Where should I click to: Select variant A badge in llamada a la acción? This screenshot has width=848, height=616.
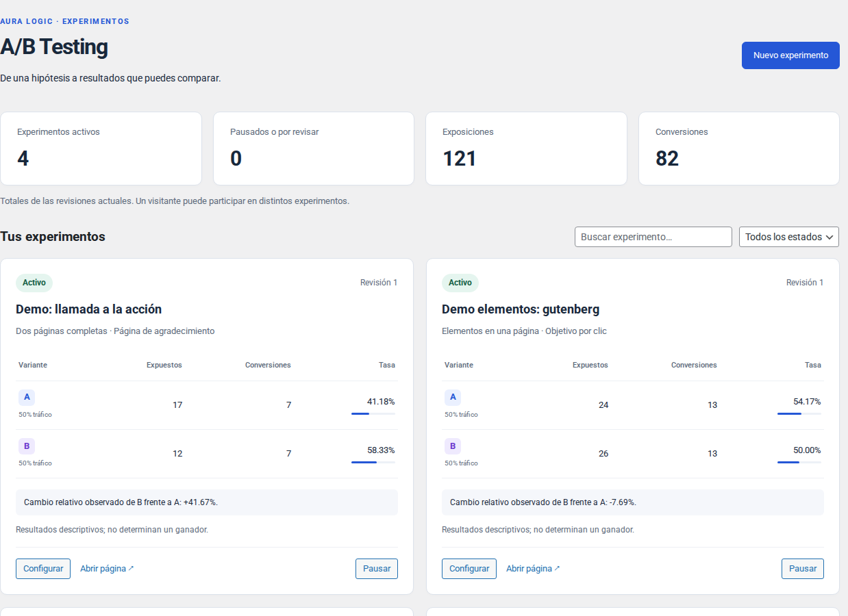pyautogui.click(x=27, y=398)
